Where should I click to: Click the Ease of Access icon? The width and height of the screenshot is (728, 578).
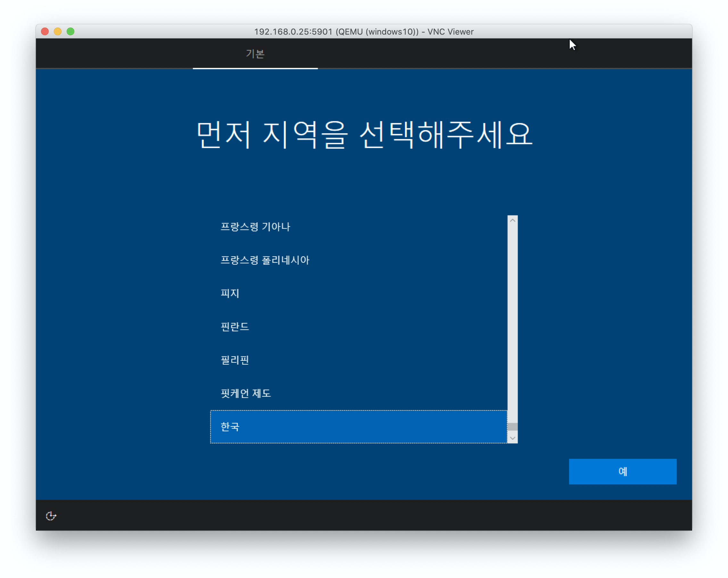(51, 516)
